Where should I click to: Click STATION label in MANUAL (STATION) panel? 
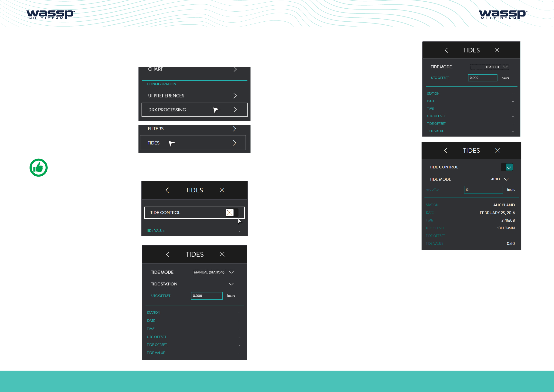tap(154, 313)
